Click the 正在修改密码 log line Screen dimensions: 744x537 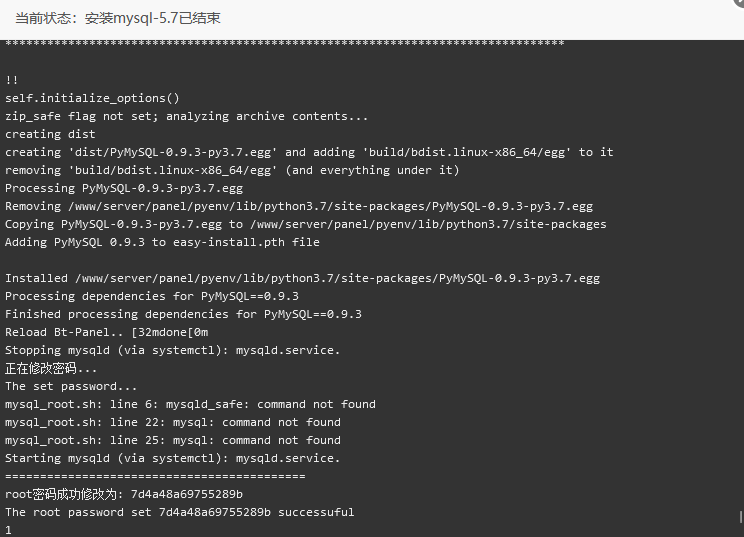tap(51, 368)
